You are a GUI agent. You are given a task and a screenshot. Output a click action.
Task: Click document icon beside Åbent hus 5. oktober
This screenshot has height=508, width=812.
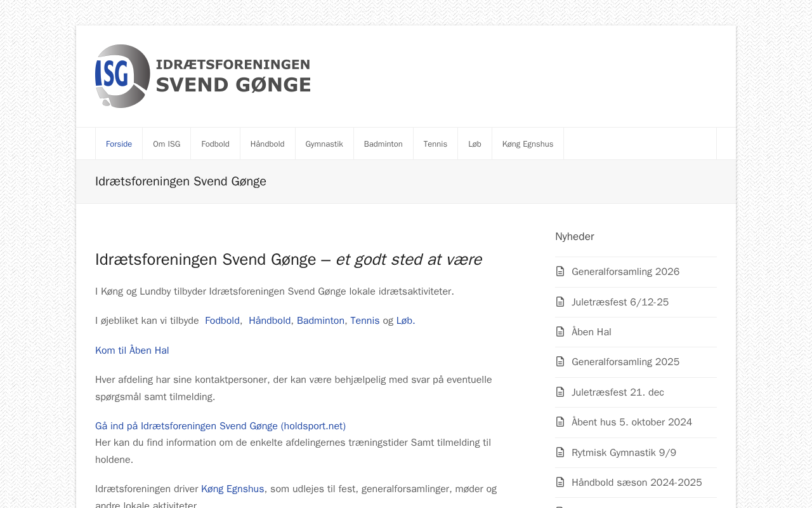[560, 422]
